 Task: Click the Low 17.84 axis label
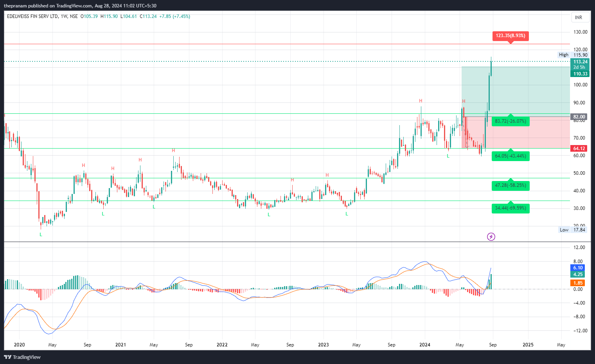pos(573,230)
